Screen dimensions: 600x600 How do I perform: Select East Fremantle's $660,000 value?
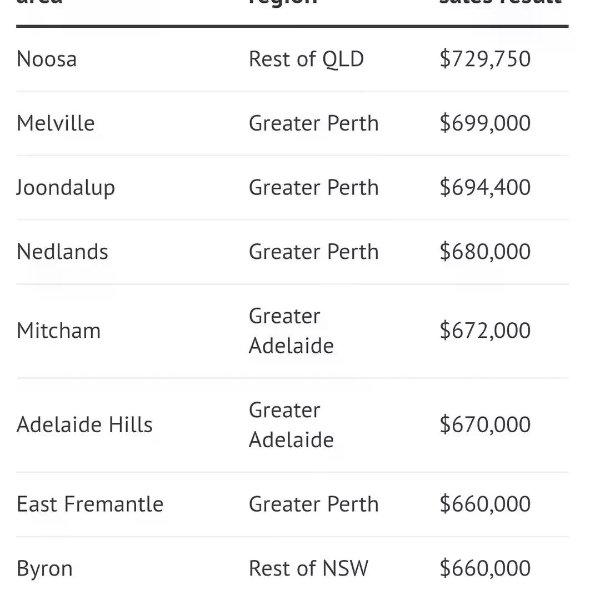(485, 504)
